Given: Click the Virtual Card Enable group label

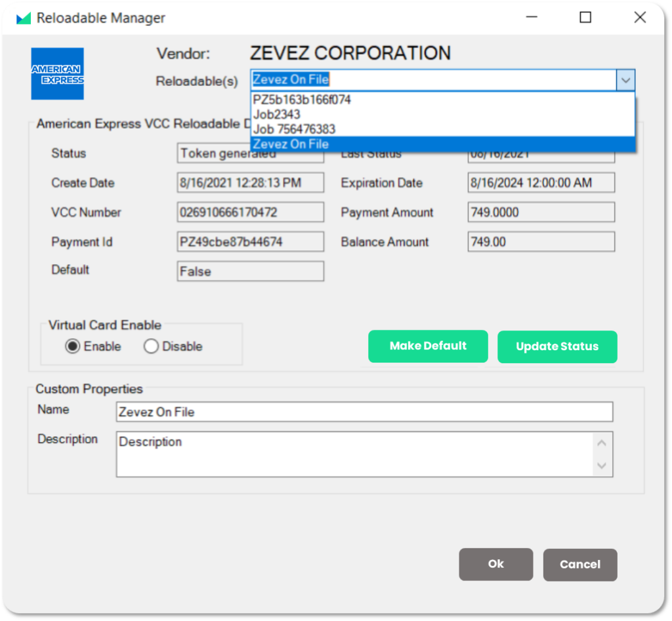Looking at the screenshot, I should (104, 325).
